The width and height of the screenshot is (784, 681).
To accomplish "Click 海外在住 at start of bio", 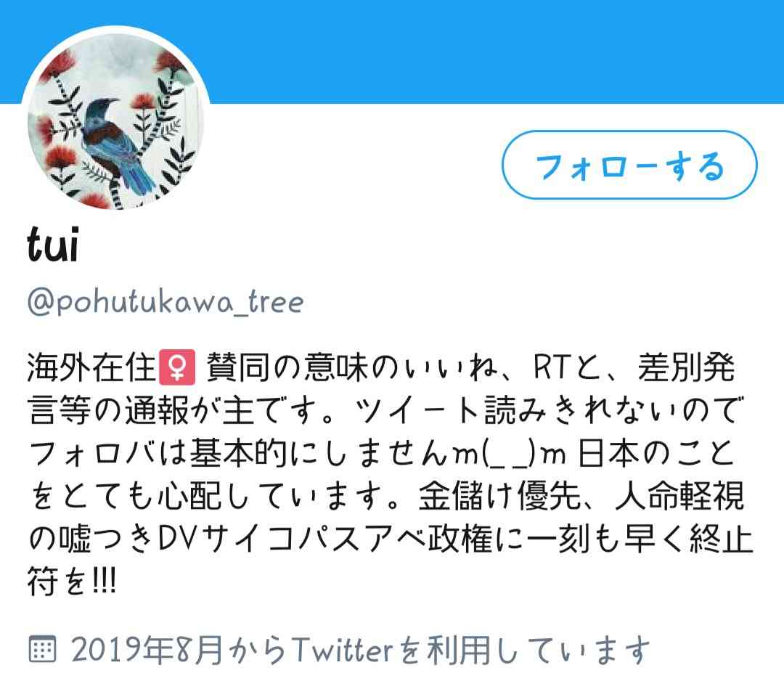I will tap(92, 367).
